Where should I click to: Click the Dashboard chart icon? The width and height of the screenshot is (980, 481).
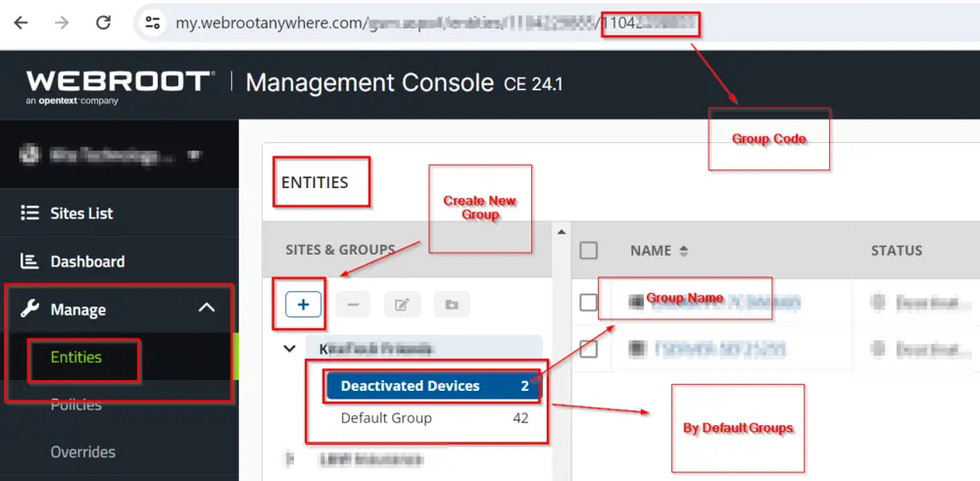click(29, 261)
